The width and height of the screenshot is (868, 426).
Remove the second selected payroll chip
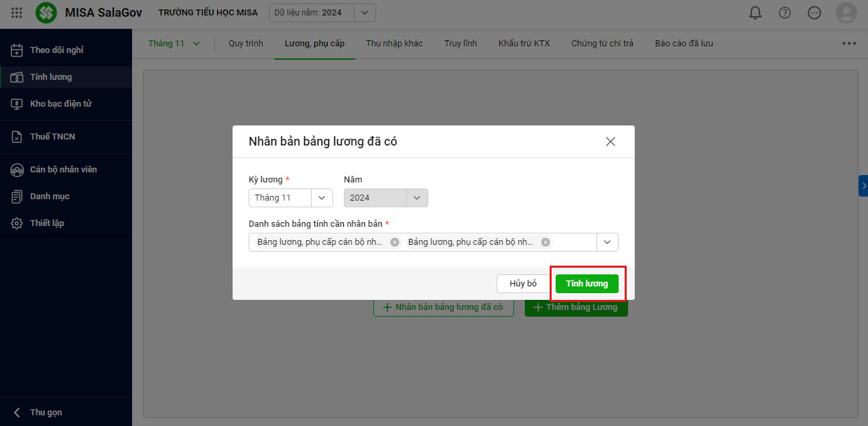click(546, 242)
